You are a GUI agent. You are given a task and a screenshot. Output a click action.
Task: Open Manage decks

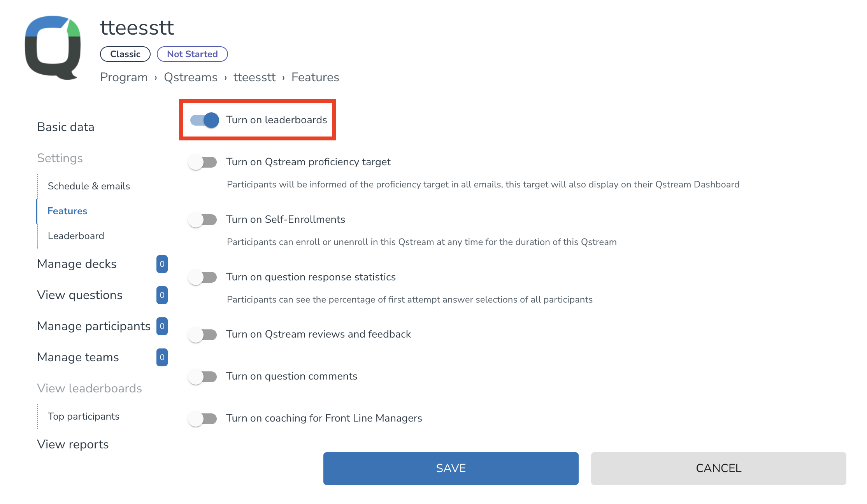pos(77,264)
